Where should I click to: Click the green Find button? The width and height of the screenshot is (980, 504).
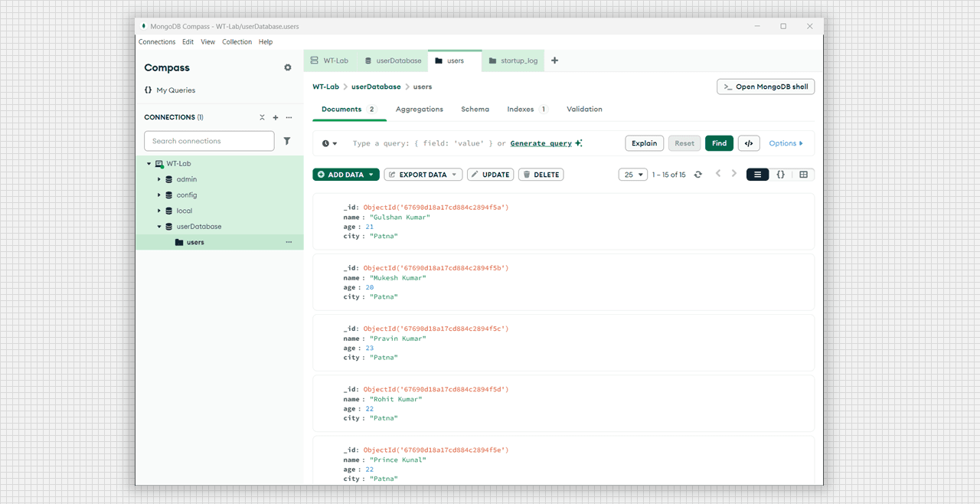coord(719,143)
